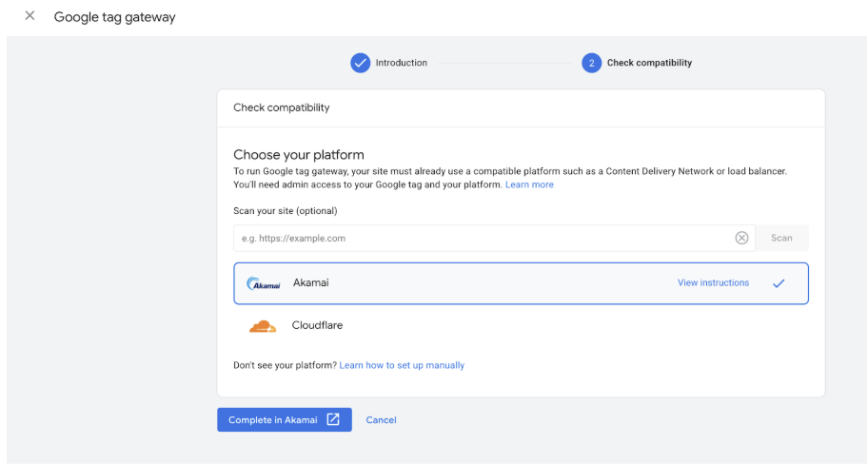Click the Introduction step checkmark icon

360,63
